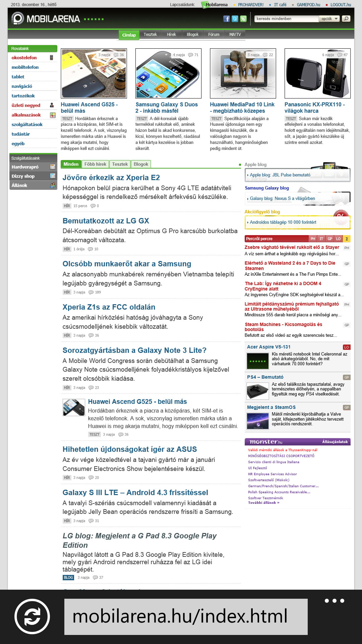Viewport: 362px width, 644px height.
Task: Click the GP badge next to PS4 – Bemutató
Action: pyautogui.click(x=347, y=377)
